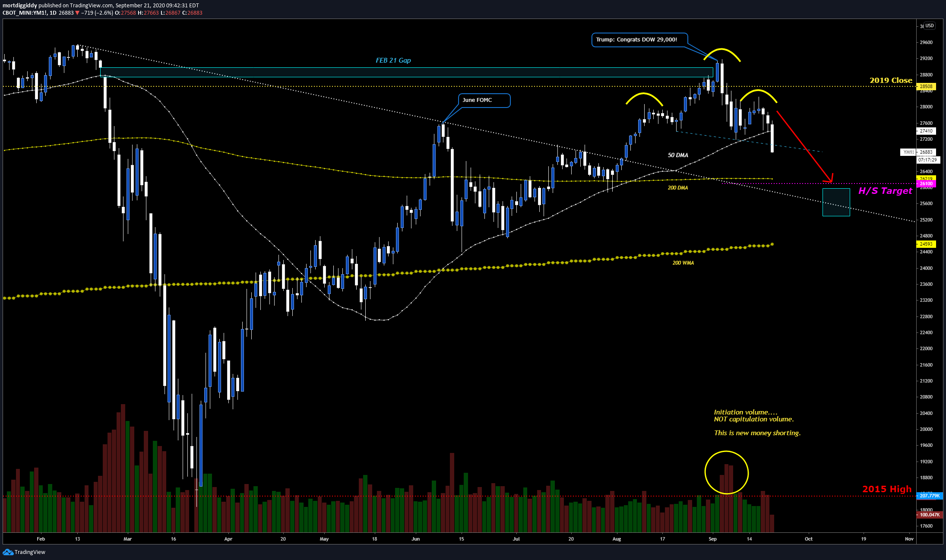The image size is (946, 560).
Task: Click the TradingView wordmark text
Action: coord(30,552)
